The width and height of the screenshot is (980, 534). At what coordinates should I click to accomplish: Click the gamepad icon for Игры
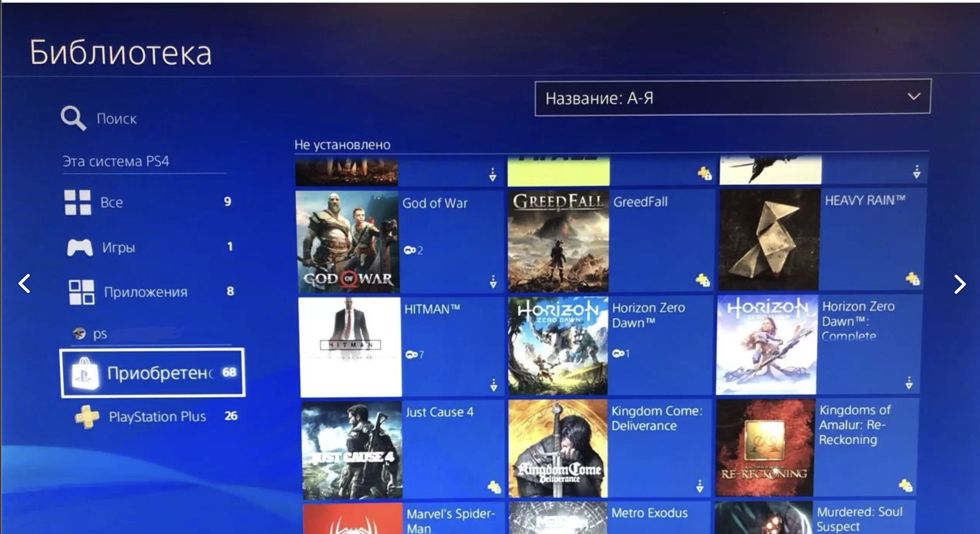[80, 248]
